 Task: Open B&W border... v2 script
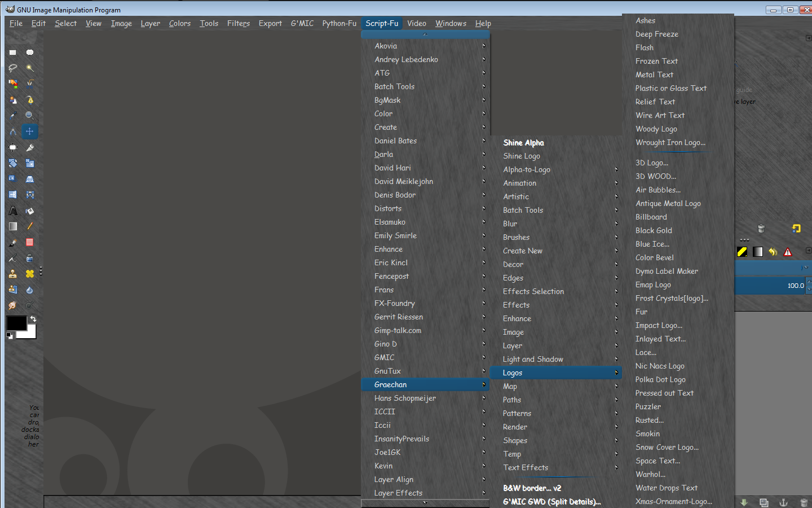tap(532, 488)
